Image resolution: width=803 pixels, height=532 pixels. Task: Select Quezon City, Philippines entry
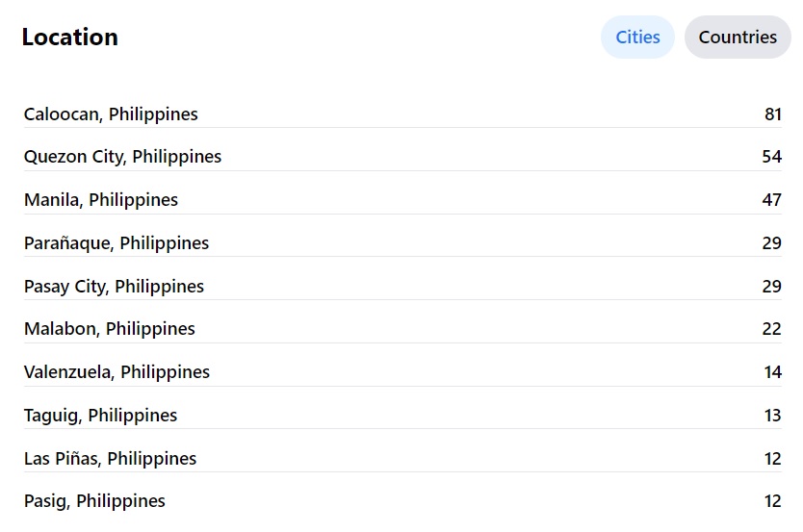point(122,157)
